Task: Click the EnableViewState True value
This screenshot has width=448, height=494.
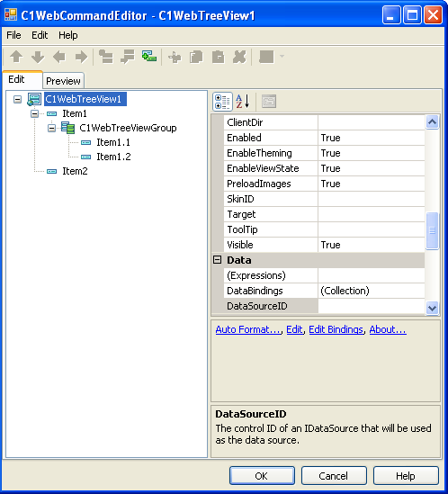Action: (372, 168)
